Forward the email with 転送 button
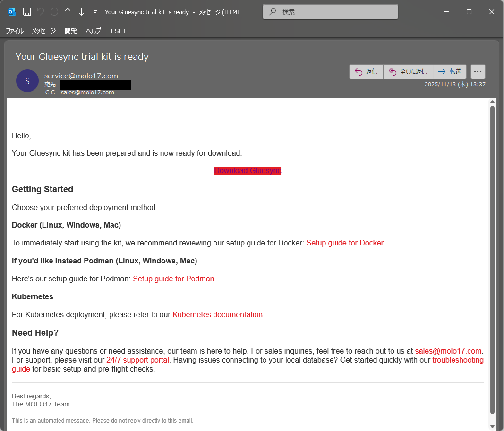504x431 pixels. pyautogui.click(x=449, y=72)
